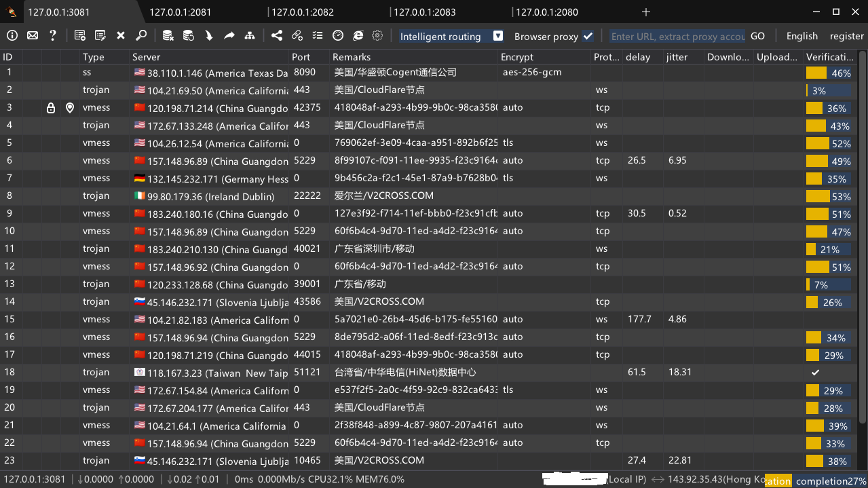Open settings with the gear icon
This screenshot has height=488, width=868.
click(x=378, y=36)
